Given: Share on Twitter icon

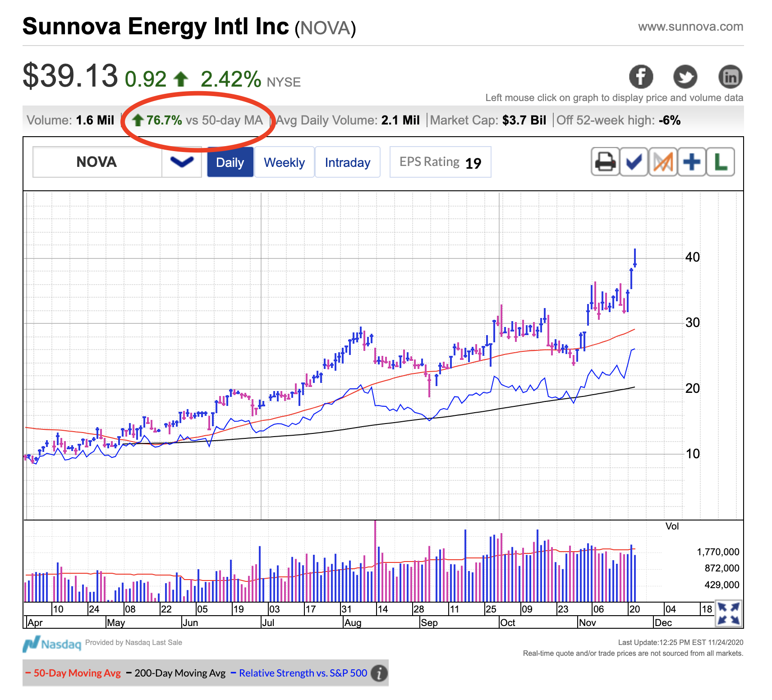Looking at the screenshot, I should [685, 77].
